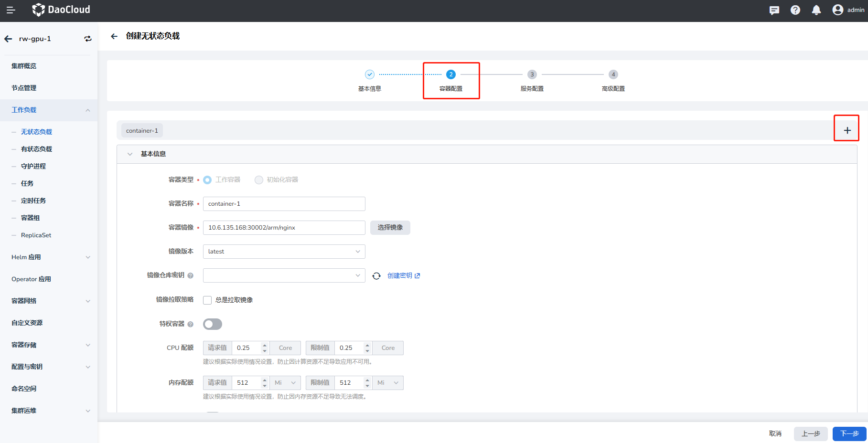Open the hamburger navigation menu
The height and width of the screenshot is (443, 868).
tap(11, 10)
